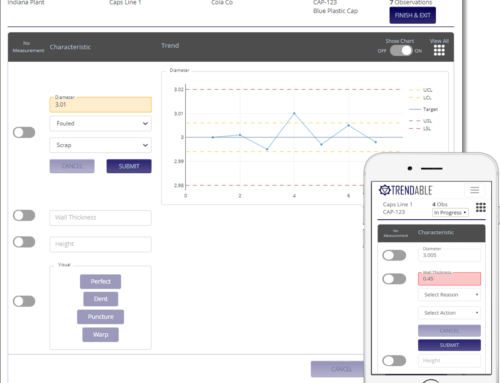Open the Fouled reason dropdown
This screenshot has height=383, width=500.
pos(101,123)
